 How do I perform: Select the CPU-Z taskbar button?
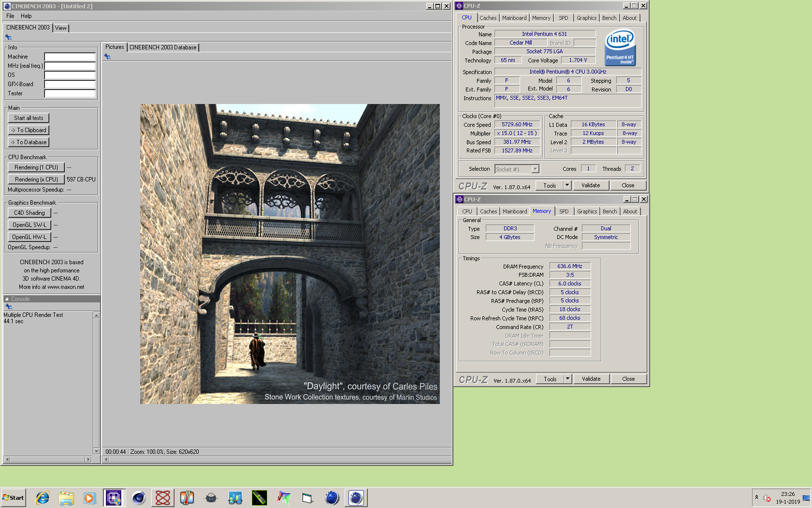click(114, 497)
